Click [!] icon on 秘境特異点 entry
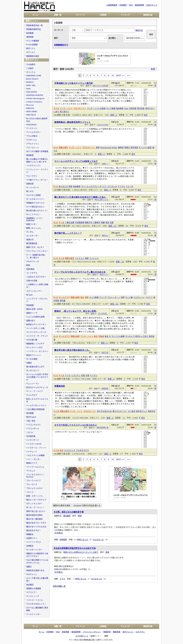 [x=155, y=122]
